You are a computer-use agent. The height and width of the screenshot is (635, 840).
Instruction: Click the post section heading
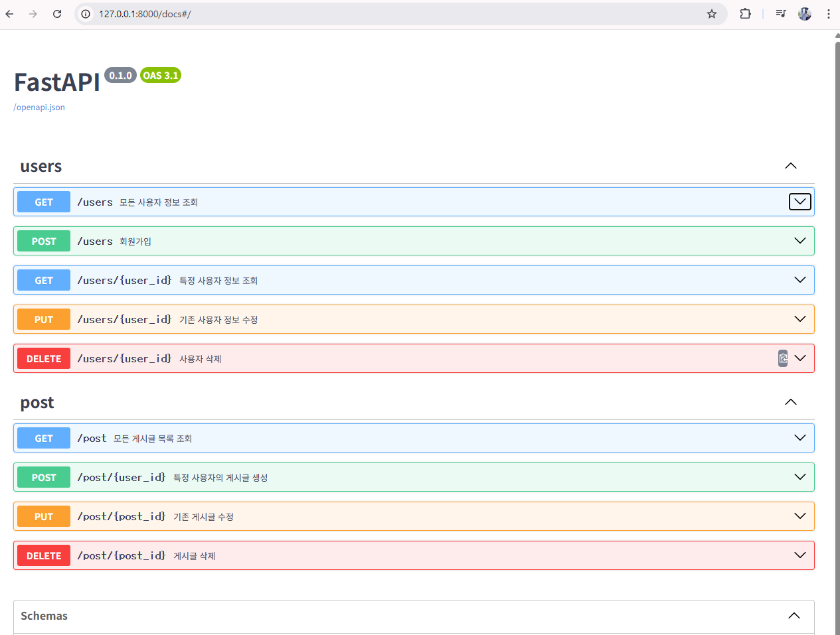37,403
